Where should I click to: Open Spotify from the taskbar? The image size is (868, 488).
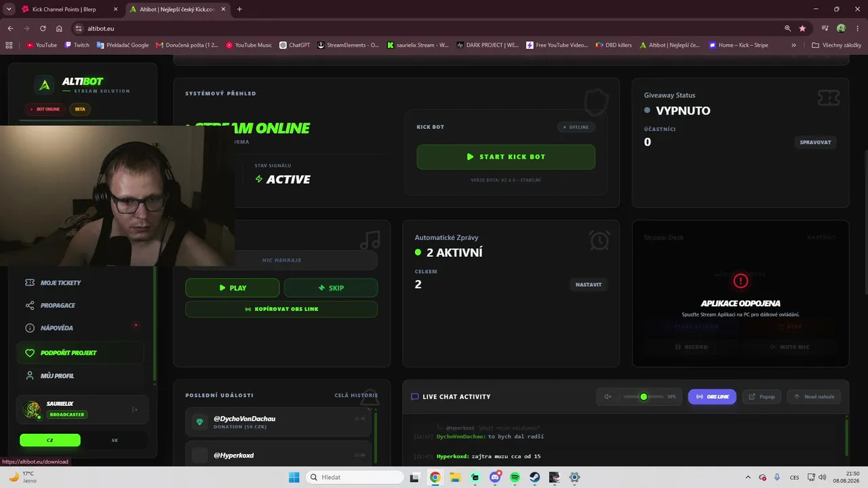515,477
